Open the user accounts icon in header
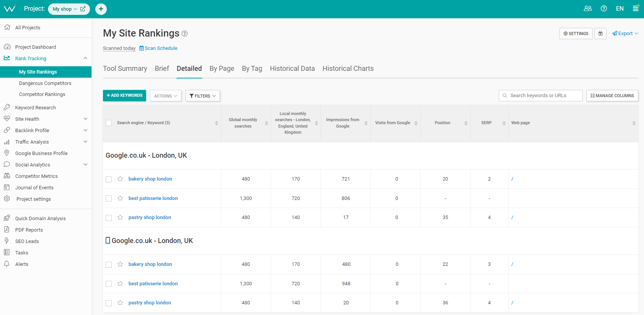The image size is (644, 315). [x=588, y=8]
